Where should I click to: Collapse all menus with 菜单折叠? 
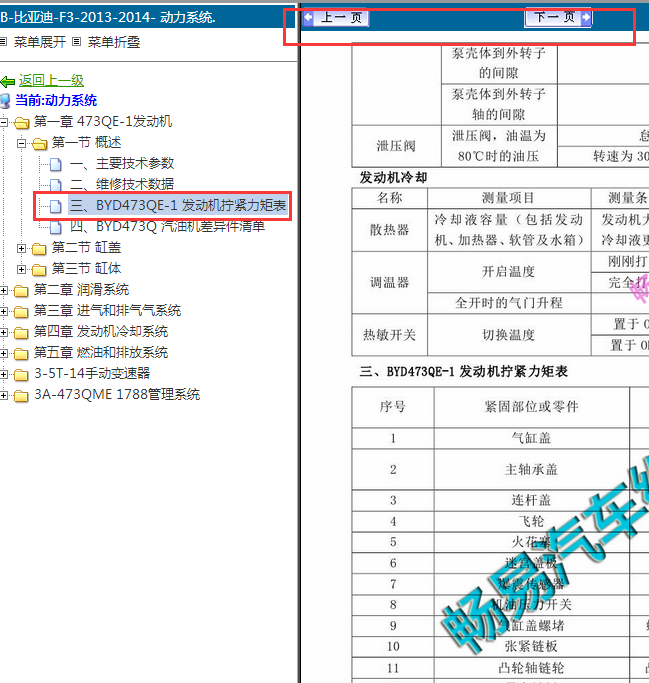tap(114, 42)
